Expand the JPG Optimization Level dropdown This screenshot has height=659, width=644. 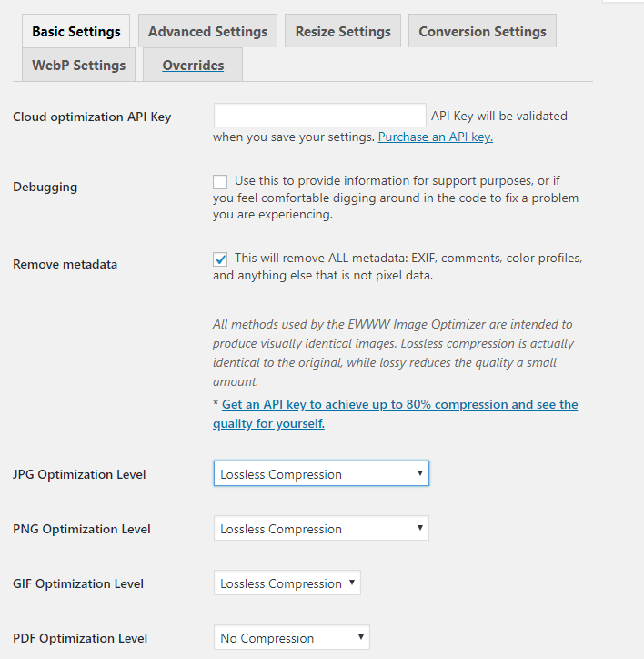coord(321,474)
